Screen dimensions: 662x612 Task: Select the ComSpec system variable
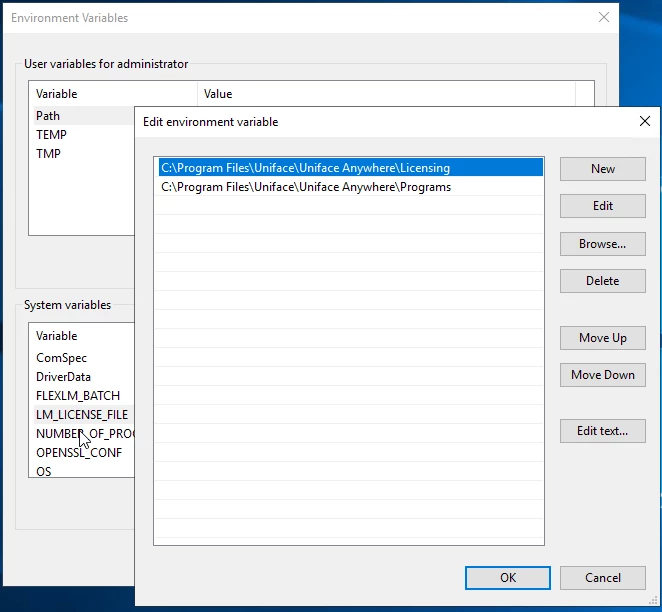click(x=84, y=358)
